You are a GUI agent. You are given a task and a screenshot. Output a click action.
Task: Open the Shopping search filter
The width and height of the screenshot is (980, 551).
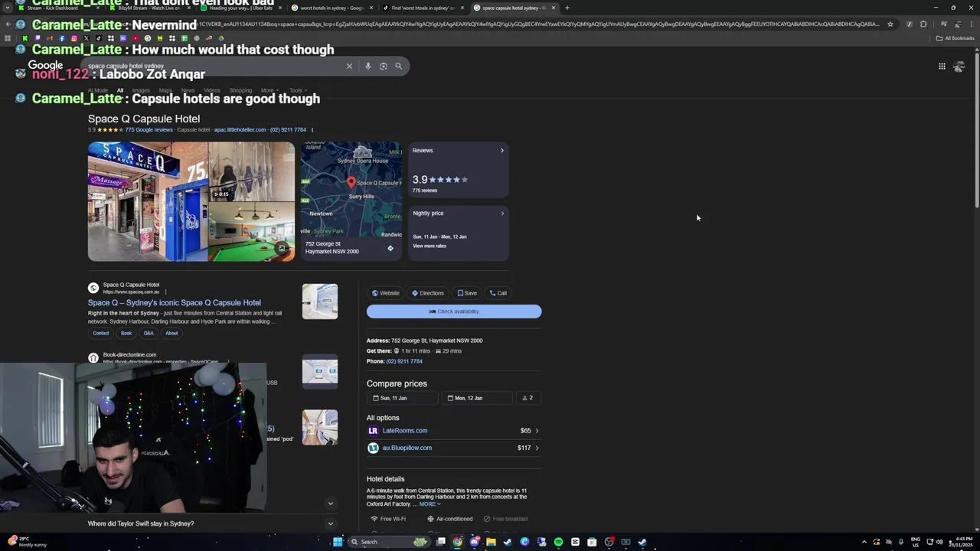click(x=240, y=90)
